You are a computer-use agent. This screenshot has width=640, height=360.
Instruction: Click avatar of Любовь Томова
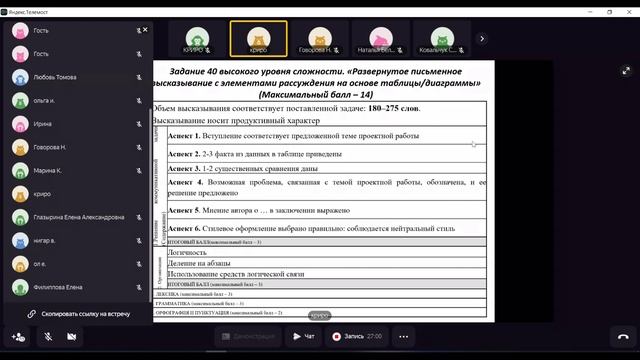click(x=20, y=77)
